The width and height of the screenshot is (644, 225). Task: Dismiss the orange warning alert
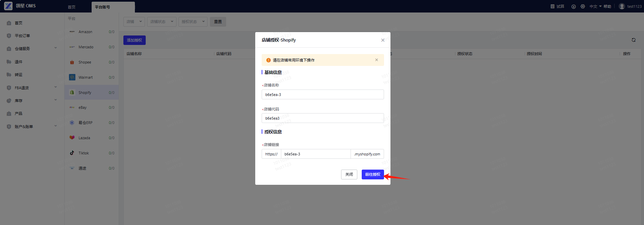tap(377, 60)
